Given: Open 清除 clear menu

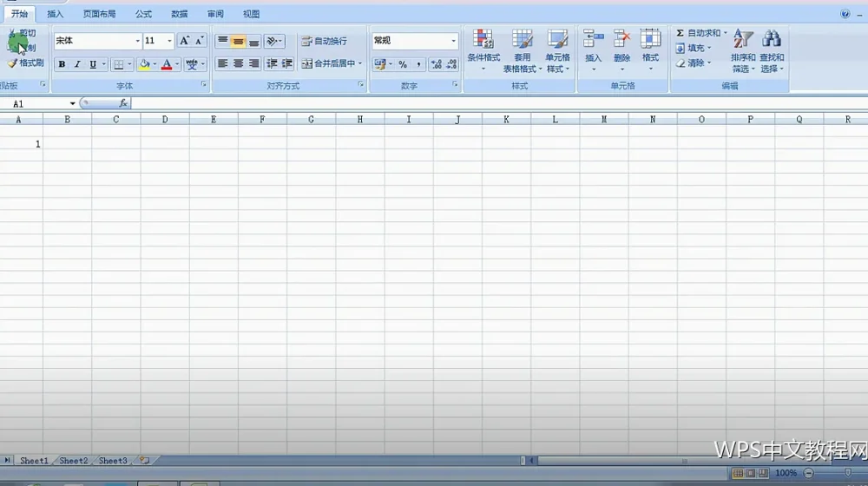Looking at the screenshot, I should (x=694, y=63).
